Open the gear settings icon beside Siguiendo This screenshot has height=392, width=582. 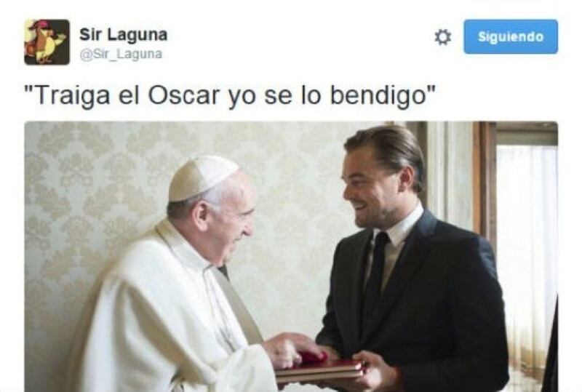[442, 37]
